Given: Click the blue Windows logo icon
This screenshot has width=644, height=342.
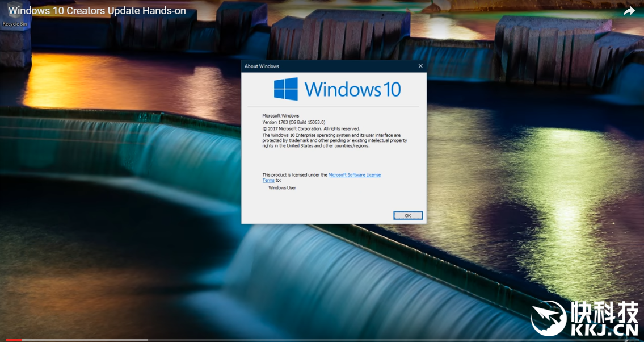Looking at the screenshot, I should click(286, 89).
